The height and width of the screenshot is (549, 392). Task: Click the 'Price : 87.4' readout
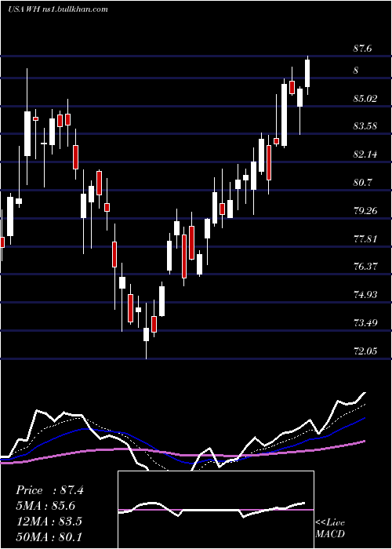(49, 490)
